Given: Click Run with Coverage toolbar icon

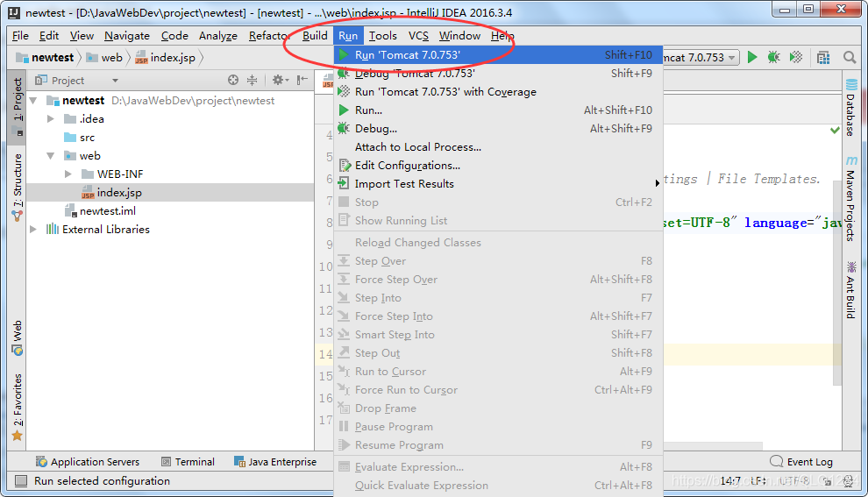Looking at the screenshot, I should click(x=795, y=57).
